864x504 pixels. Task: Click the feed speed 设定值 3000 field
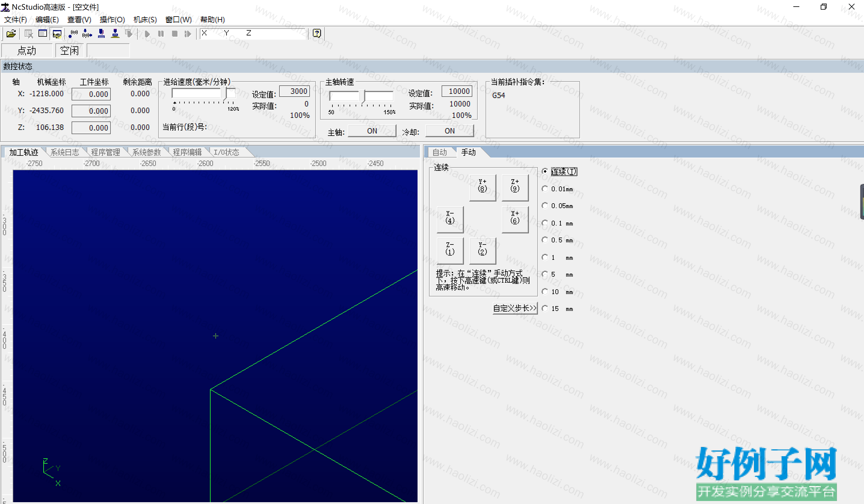click(x=295, y=91)
